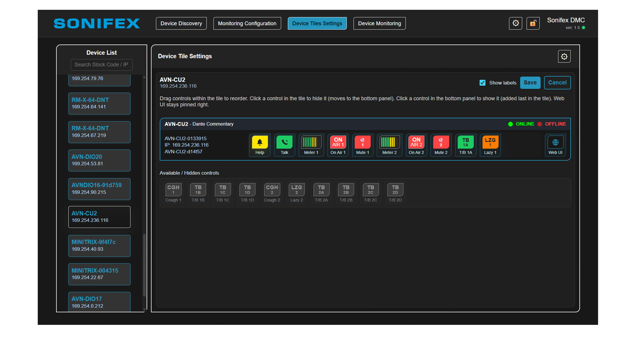Go to the Device Monitoring tab

[379, 23]
